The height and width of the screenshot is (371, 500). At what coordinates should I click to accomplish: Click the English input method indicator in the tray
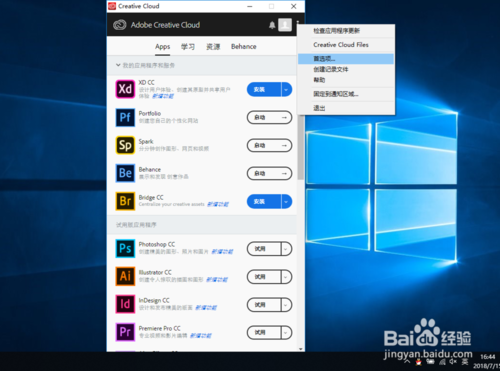click(465, 362)
